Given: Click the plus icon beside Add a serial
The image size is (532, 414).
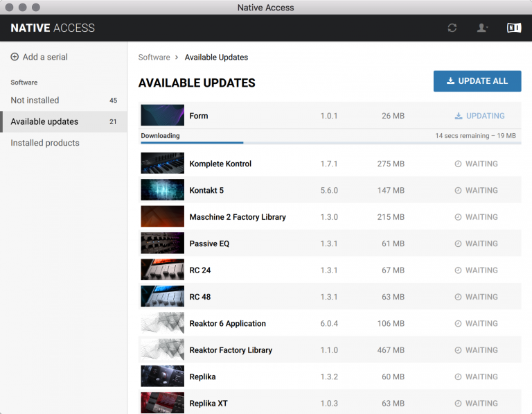Looking at the screenshot, I should point(15,57).
